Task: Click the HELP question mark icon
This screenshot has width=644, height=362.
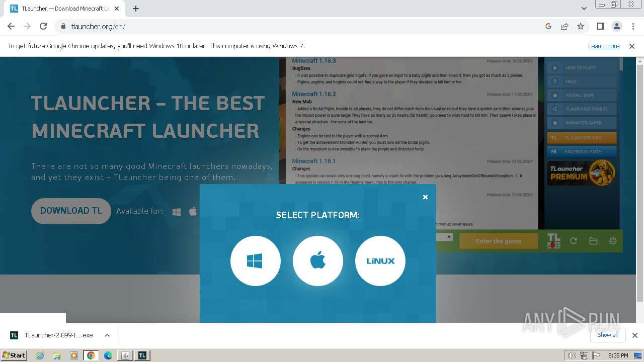Action: (555, 81)
